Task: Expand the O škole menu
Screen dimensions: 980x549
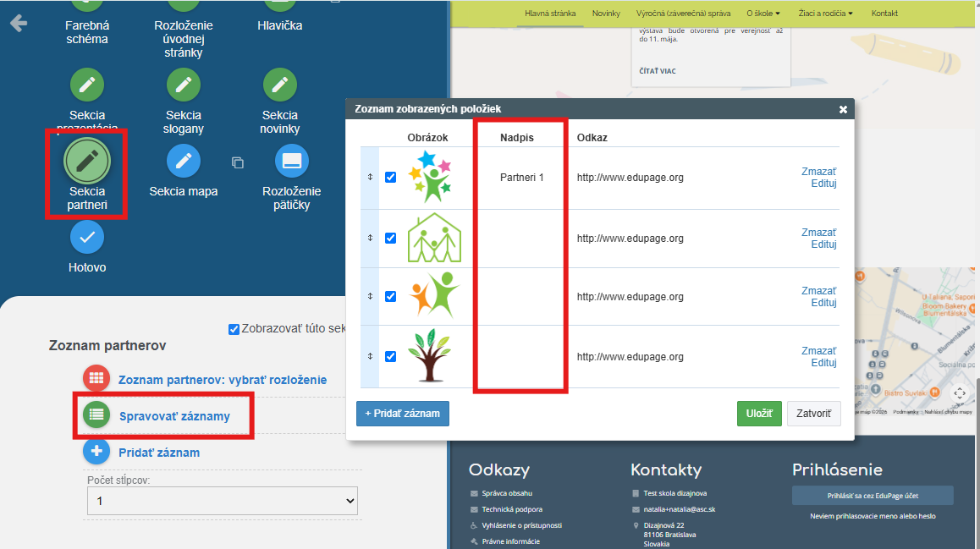Action: pos(763,14)
